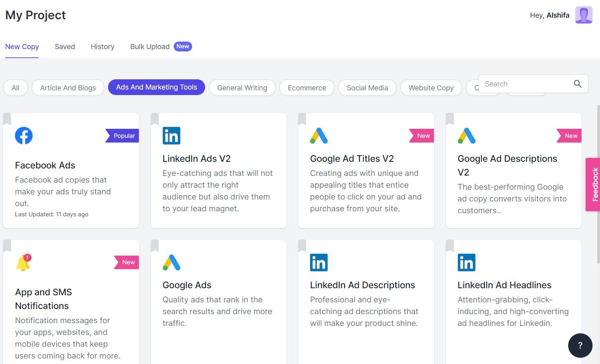The image size is (600, 364).
Task: Bookmark the App and SMS Notifications card
Action: pyautogui.click(x=7, y=246)
